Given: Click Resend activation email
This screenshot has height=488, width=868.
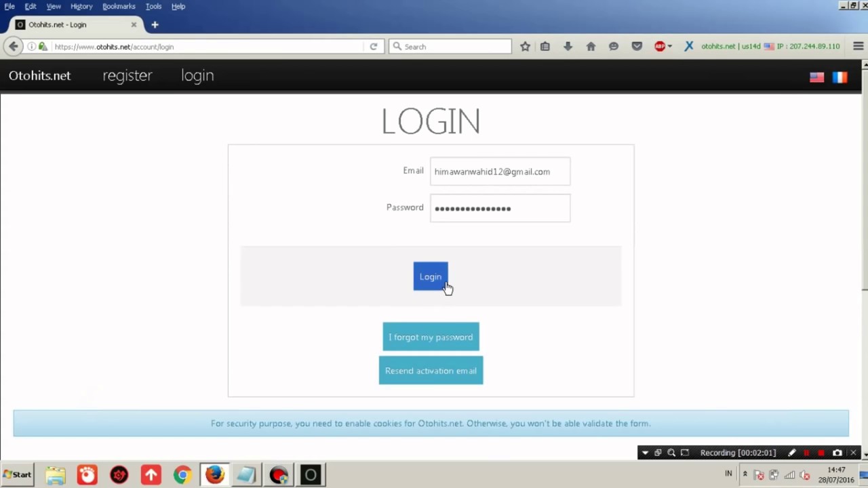Looking at the screenshot, I should point(431,371).
